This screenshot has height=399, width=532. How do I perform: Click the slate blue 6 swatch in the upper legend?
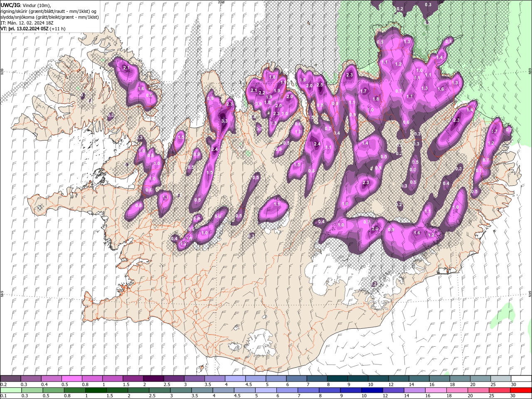(x=296, y=379)
